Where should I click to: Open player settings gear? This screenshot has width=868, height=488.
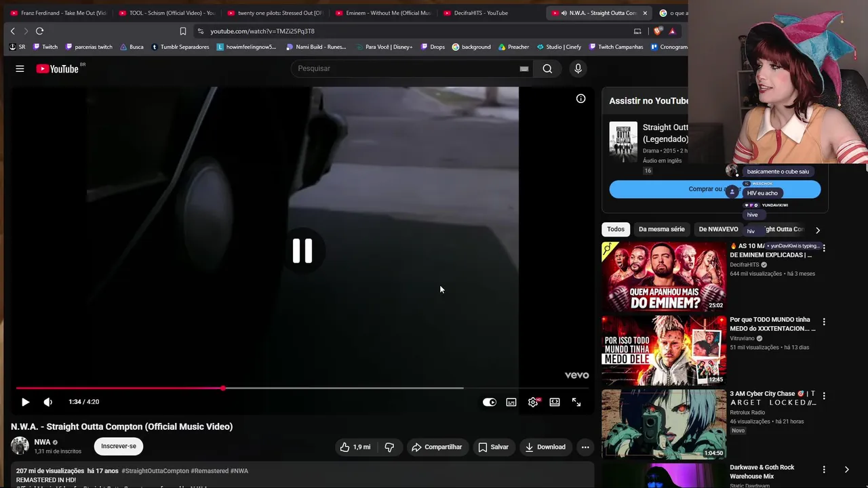(533, 402)
